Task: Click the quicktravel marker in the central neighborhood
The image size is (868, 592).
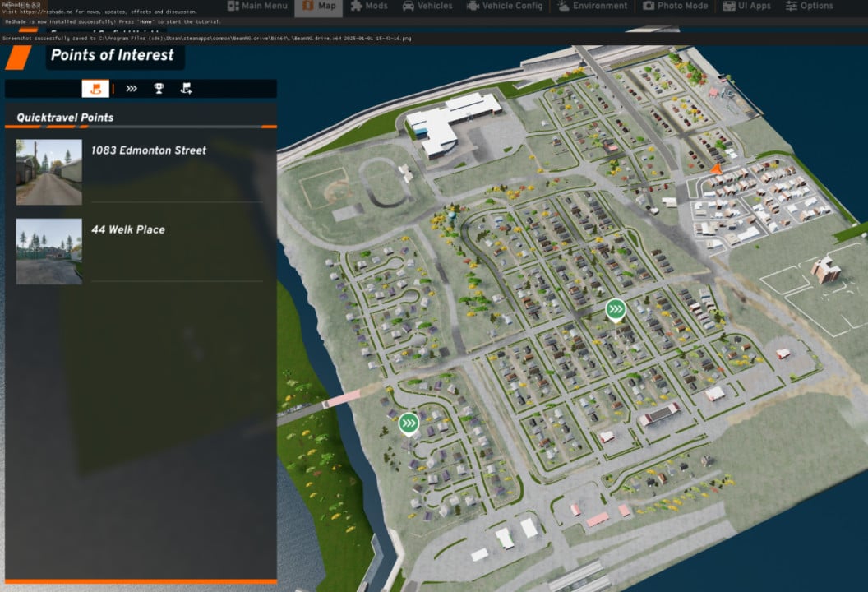Action: [x=616, y=311]
